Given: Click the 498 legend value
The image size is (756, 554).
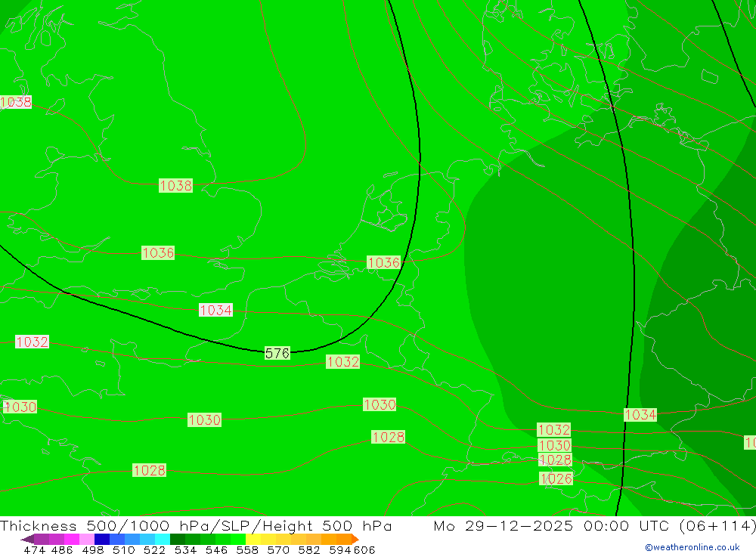Looking at the screenshot, I should [93, 550].
